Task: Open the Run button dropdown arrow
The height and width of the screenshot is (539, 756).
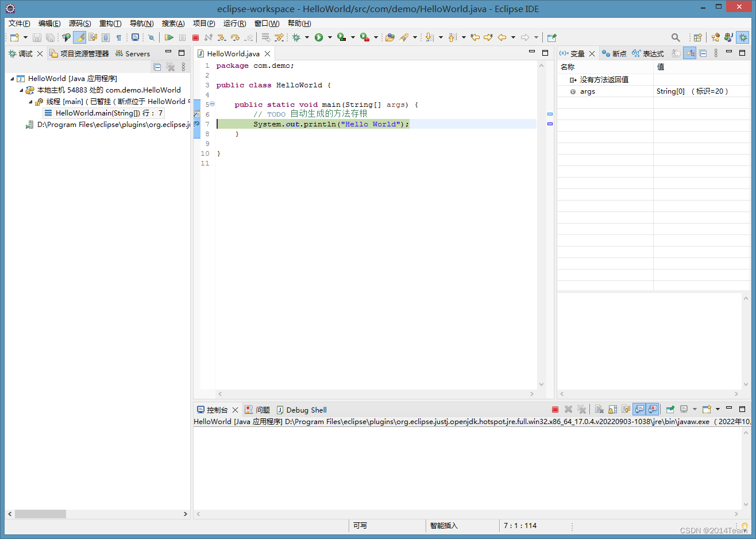Action: click(x=330, y=37)
